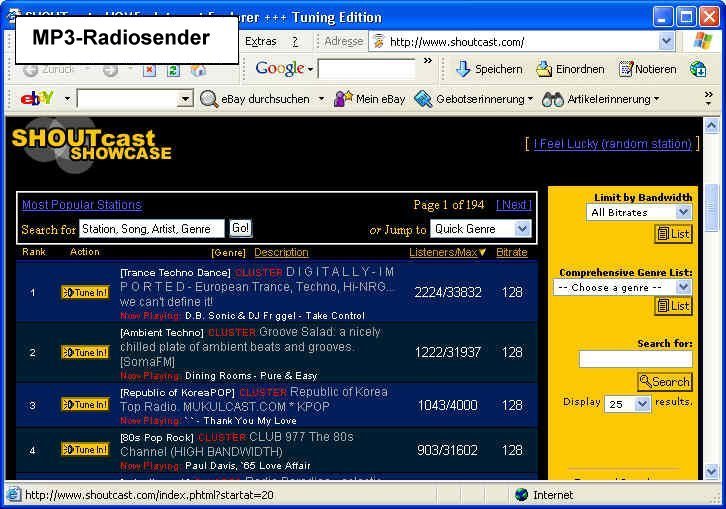Open the Extras menu
Screen dimensions: 726x509
(261, 42)
